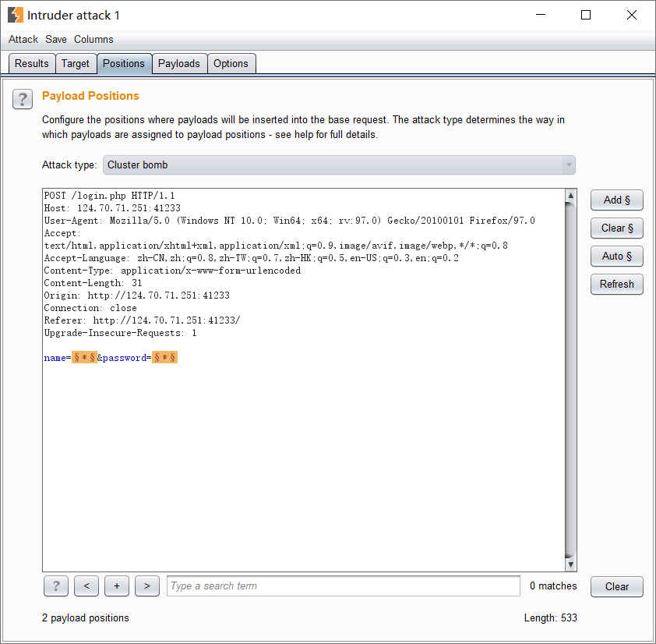The width and height of the screenshot is (656, 644).
Task: Click the 'Length: 533' status text
Action: point(551,618)
